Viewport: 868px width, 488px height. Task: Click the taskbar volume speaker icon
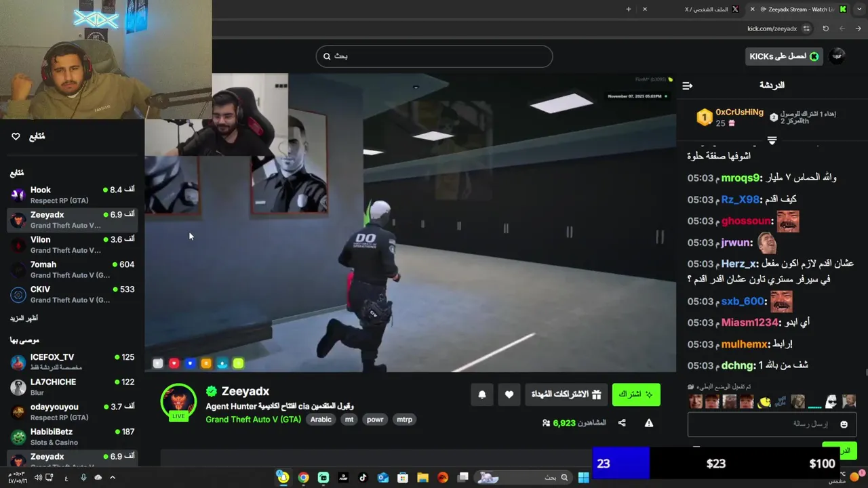38,477
